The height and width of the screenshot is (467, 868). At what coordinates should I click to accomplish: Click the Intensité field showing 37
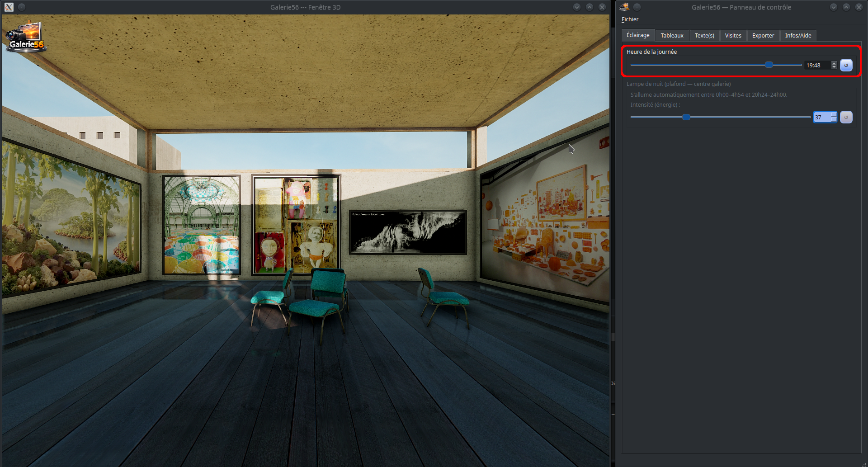click(821, 118)
